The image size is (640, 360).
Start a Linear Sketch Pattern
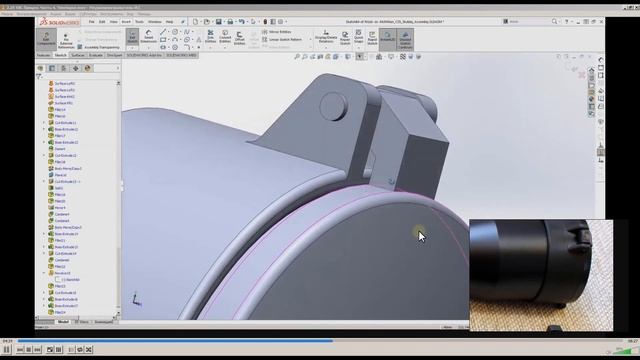point(282,40)
